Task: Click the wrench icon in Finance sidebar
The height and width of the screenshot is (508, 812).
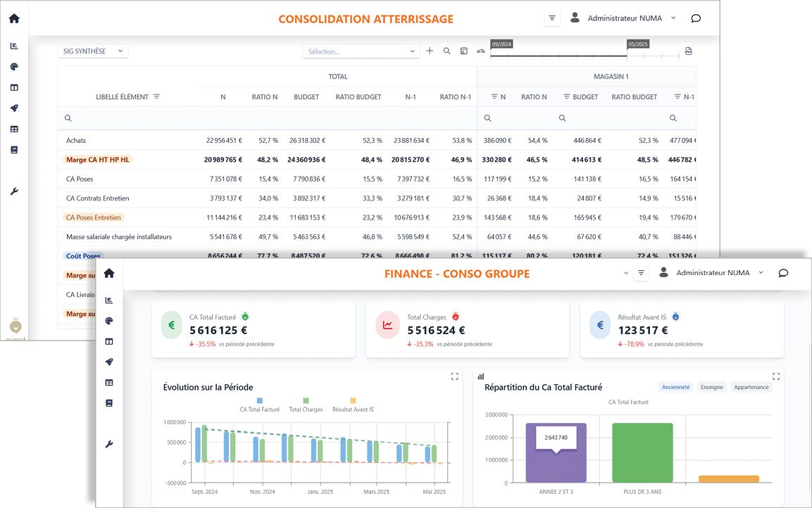Action: (109, 444)
